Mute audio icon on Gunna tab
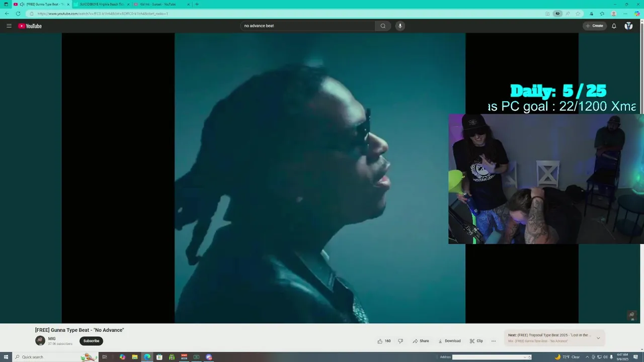This screenshot has height=362, width=644. pos(22,4)
